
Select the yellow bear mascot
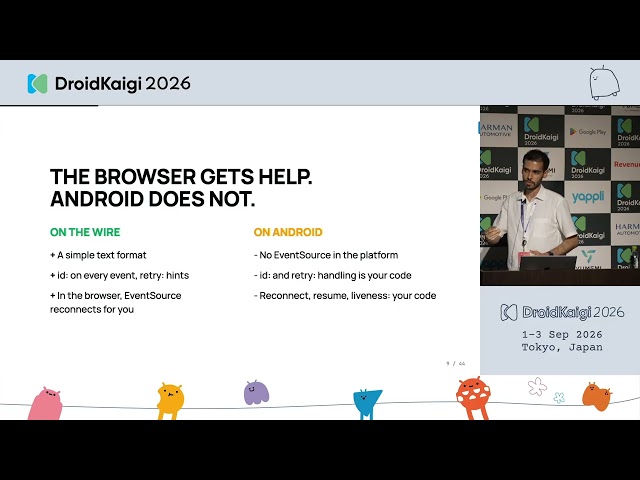click(x=171, y=401)
